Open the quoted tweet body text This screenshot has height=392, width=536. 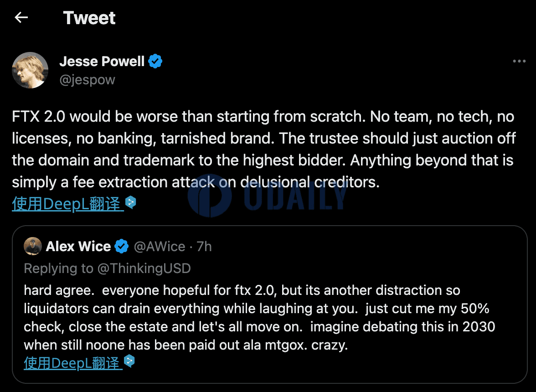tap(259, 318)
